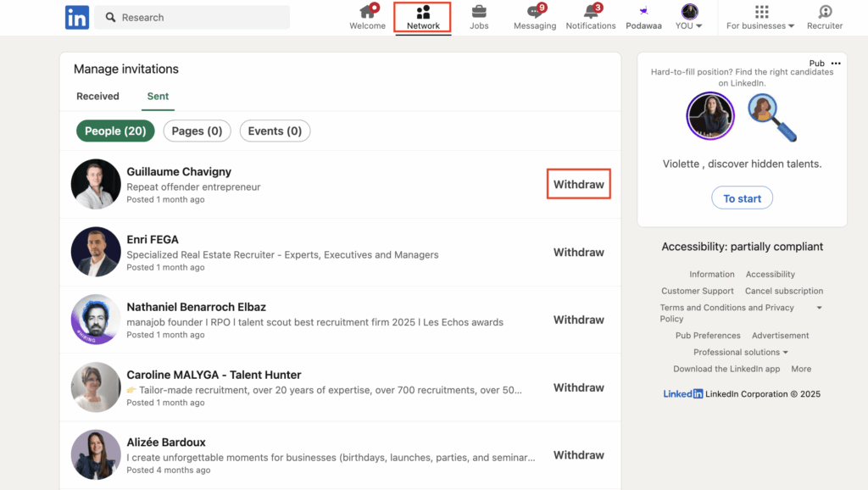Withdraw invitation to Nathaniel Benarroch Elbaz

(578, 320)
